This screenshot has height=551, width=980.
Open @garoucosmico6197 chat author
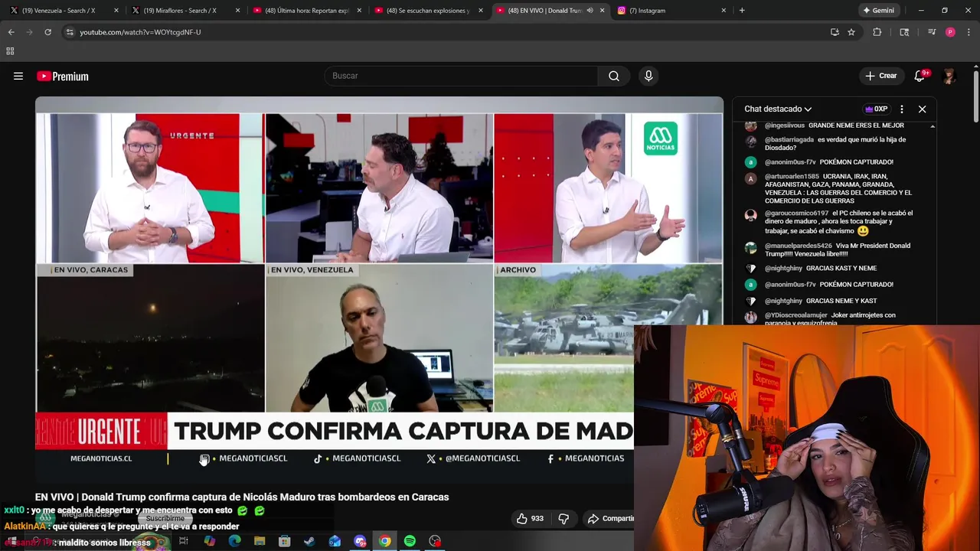(796, 213)
